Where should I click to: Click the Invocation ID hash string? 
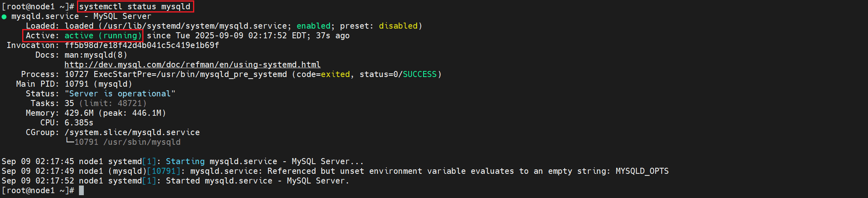coord(141,45)
